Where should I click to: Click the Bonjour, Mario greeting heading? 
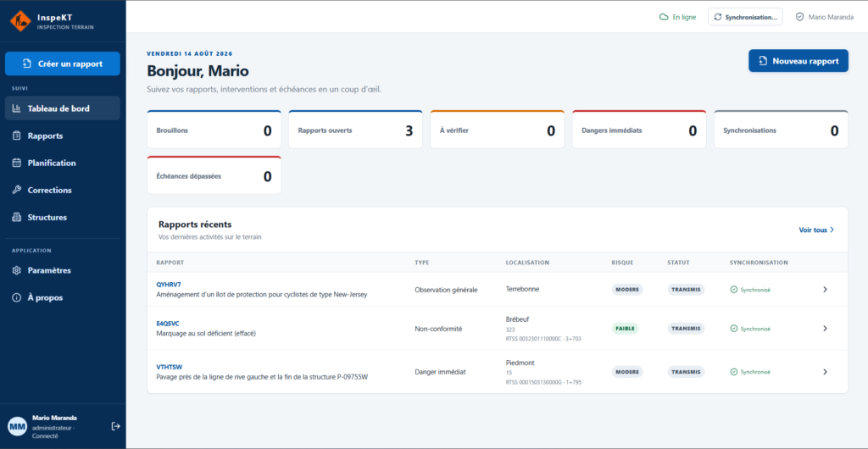tap(198, 71)
